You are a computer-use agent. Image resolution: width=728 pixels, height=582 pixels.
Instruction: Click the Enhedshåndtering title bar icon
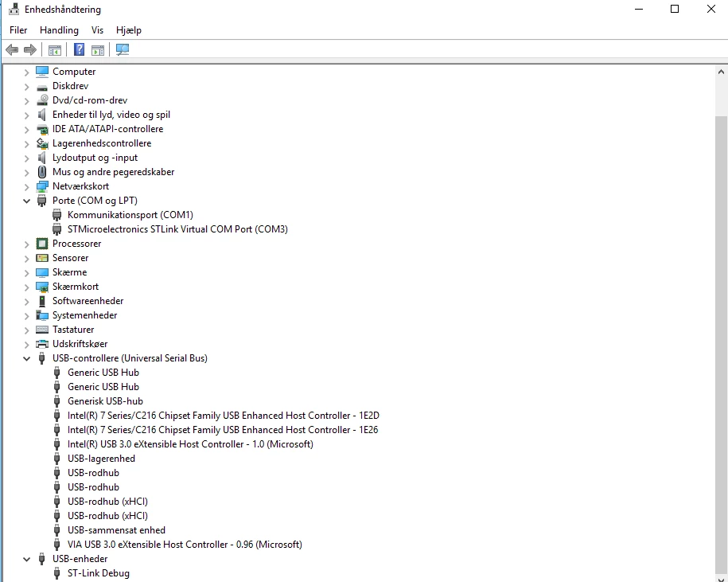click(x=14, y=9)
